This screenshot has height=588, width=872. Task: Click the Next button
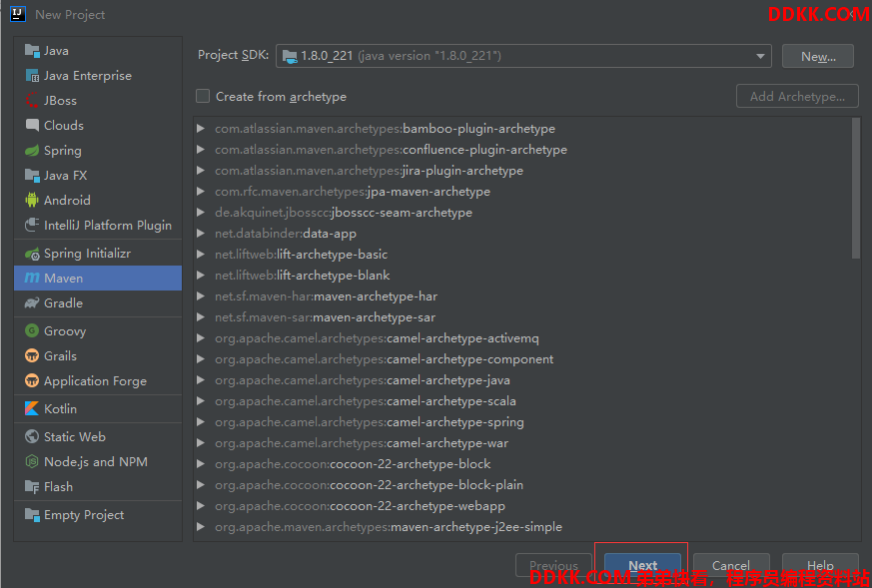pyautogui.click(x=642, y=565)
